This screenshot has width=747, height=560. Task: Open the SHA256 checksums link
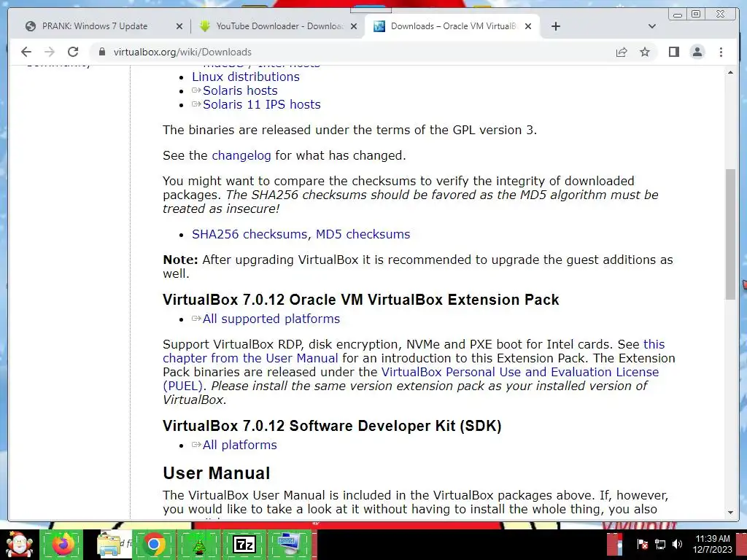coord(249,234)
